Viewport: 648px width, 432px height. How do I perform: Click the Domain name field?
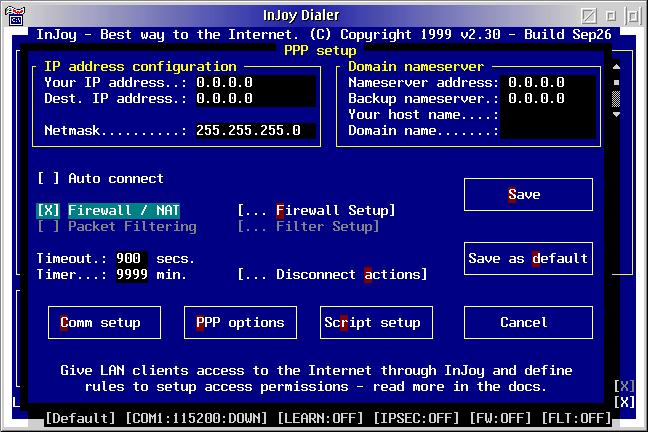[x=548, y=131]
